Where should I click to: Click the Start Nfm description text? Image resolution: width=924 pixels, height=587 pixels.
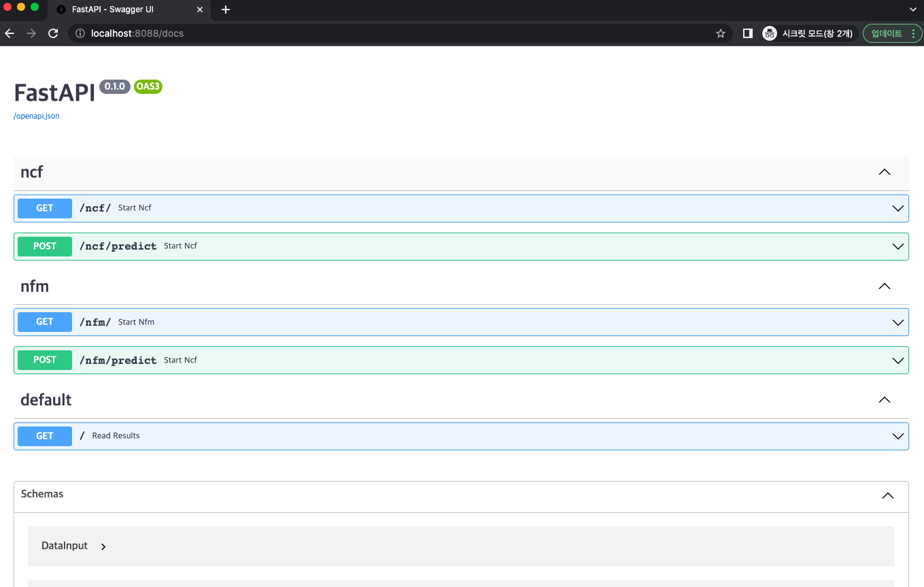tap(136, 322)
